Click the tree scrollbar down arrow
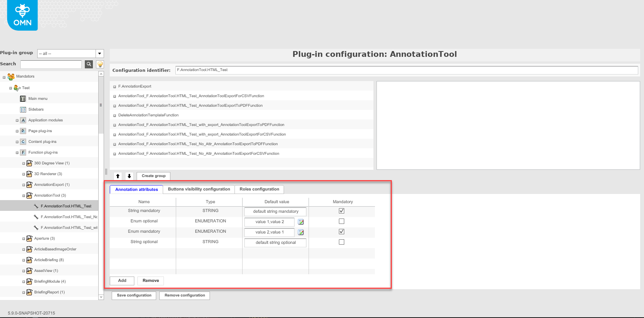644x318 pixels. pos(101,297)
